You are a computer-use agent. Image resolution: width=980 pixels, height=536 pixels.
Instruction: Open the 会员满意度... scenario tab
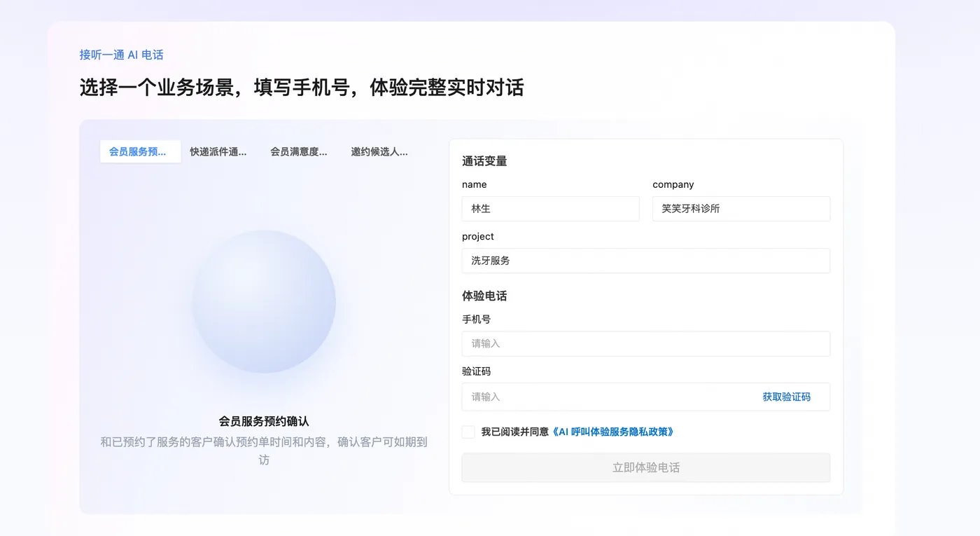pos(299,151)
